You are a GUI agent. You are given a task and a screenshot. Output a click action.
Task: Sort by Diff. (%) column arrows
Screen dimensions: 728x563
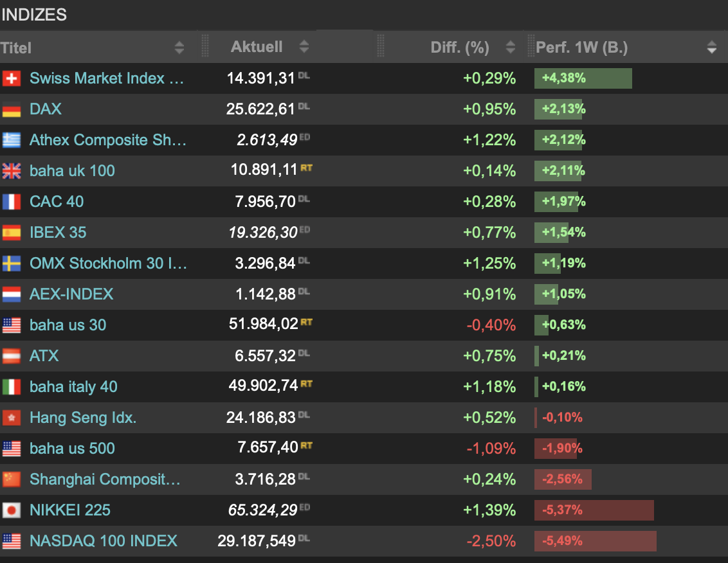click(510, 47)
